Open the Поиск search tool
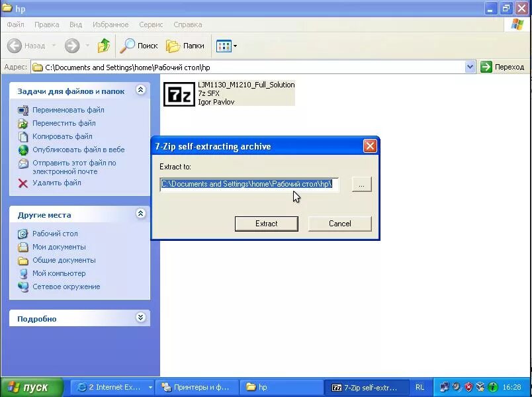The image size is (532, 397). point(139,46)
